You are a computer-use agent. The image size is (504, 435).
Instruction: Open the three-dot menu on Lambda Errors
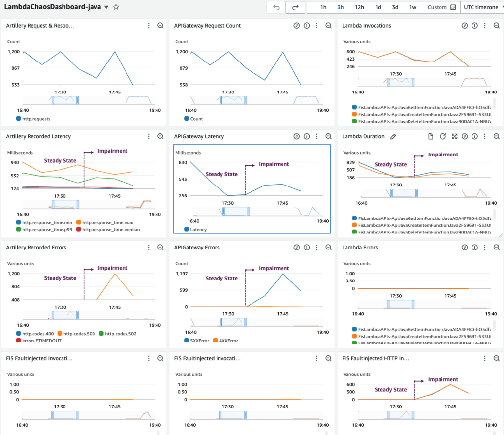[x=485, y=247]
